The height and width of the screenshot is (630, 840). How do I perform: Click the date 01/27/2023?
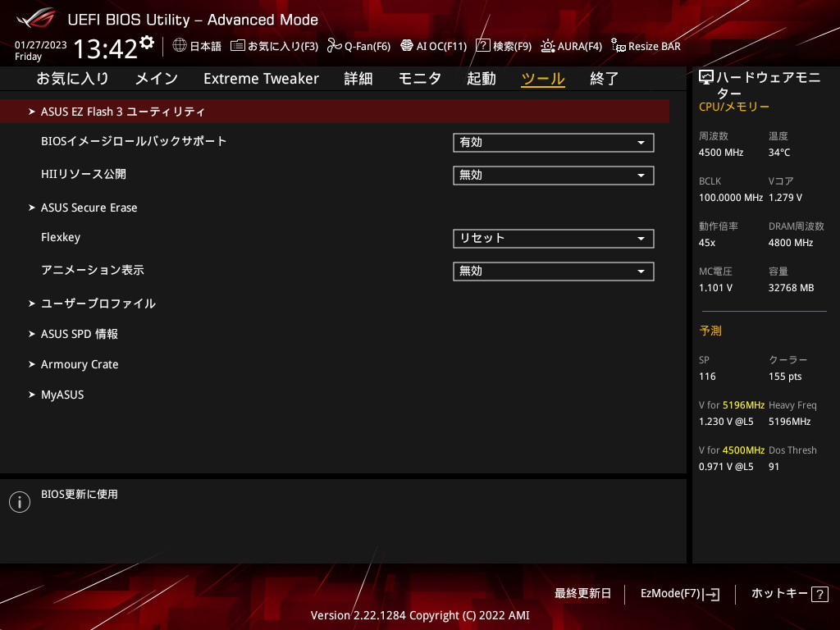41,45
